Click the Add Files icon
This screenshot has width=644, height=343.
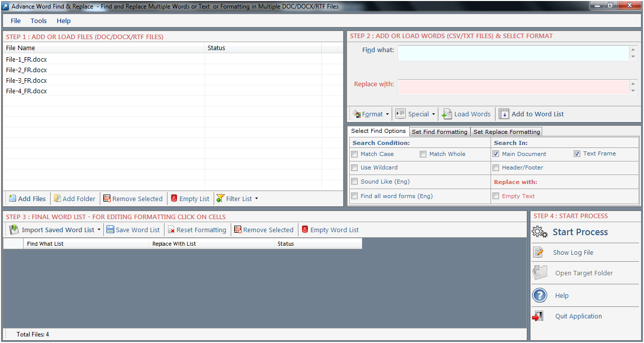tap(13, 199)
